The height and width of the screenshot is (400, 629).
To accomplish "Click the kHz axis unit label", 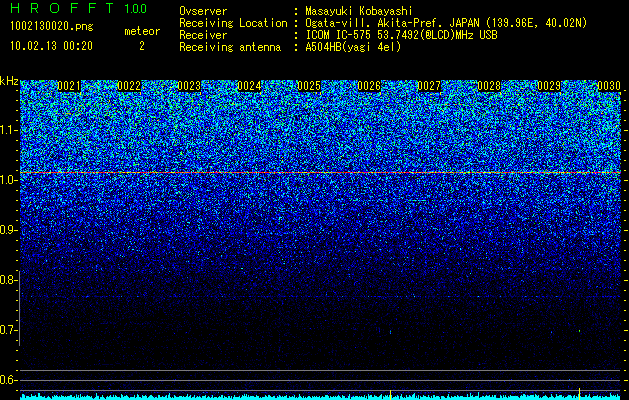I will click(x=9, y=81).
